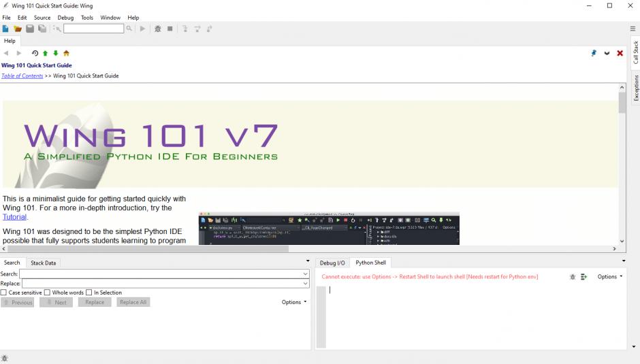The height and width of the screenshot is (364, 640).
Task: Stop debugging with the square icon
Action: pyautogui.click(x=170, y=29)
